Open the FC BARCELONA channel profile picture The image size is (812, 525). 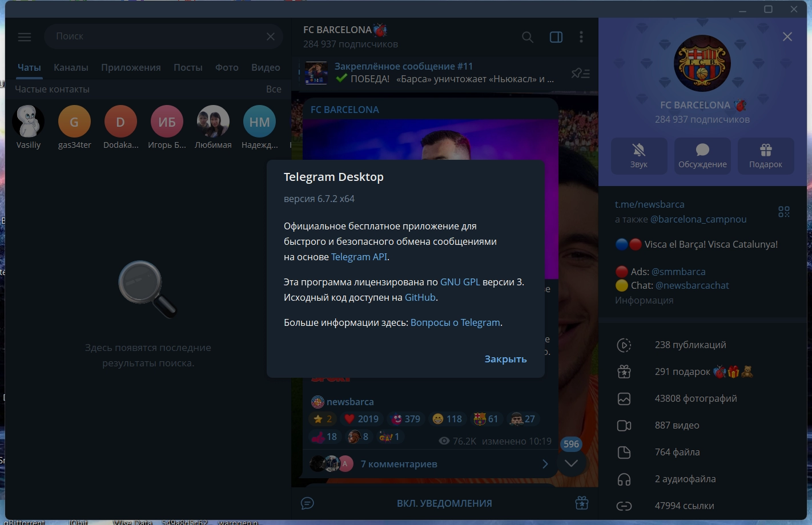(702, 63)
